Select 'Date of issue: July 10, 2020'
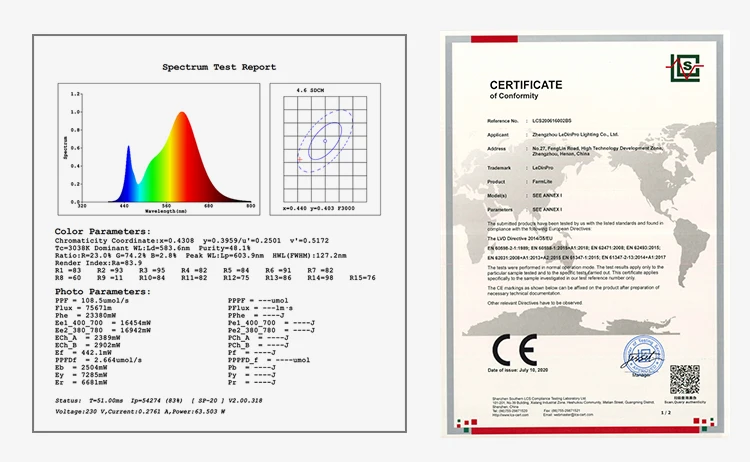 [x=518, y=370]
